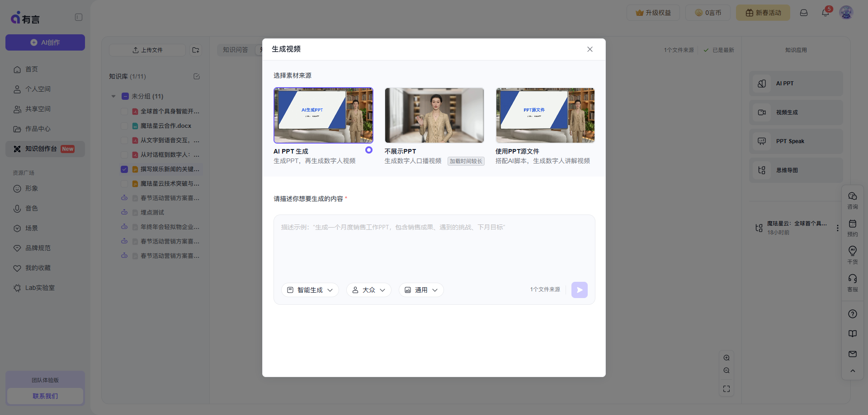Image resolution: width=868 pixels, height=415 pixels.
Task: Contact 客服 support
Action: point(853,283)
